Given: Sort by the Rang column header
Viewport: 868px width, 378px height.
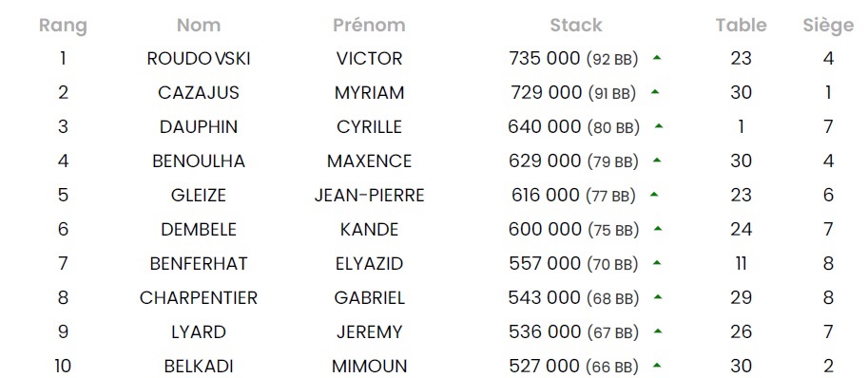Looking at the screenshot, I should click(63, 26).
